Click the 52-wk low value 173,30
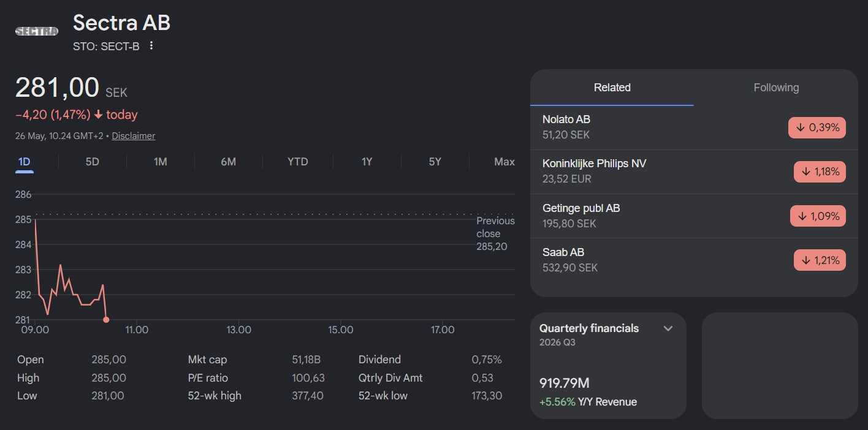Viewport: 868px width, 430px height. [x=487, y=396]
